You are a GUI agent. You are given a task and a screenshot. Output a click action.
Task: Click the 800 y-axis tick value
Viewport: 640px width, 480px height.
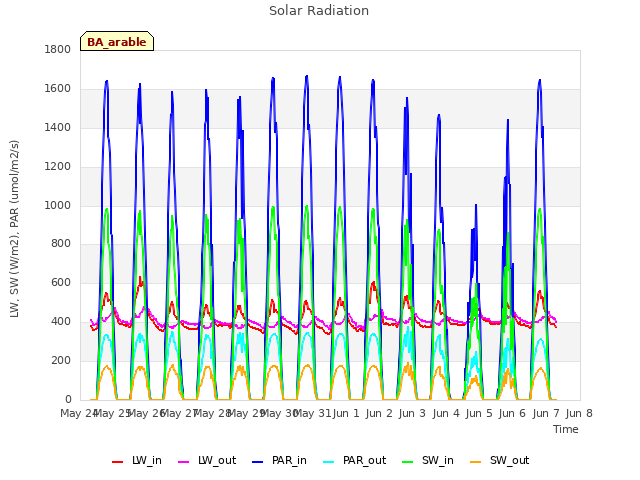coord(61,244)
